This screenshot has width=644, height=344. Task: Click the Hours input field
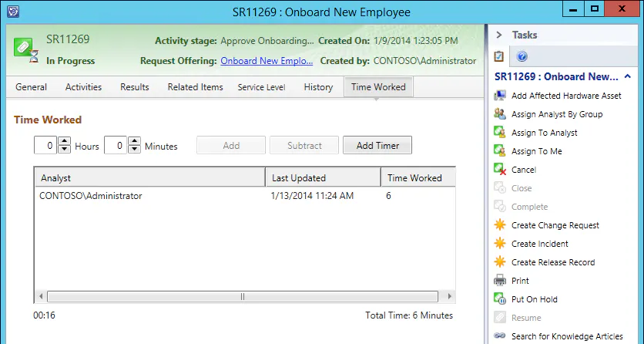(45, 146)
